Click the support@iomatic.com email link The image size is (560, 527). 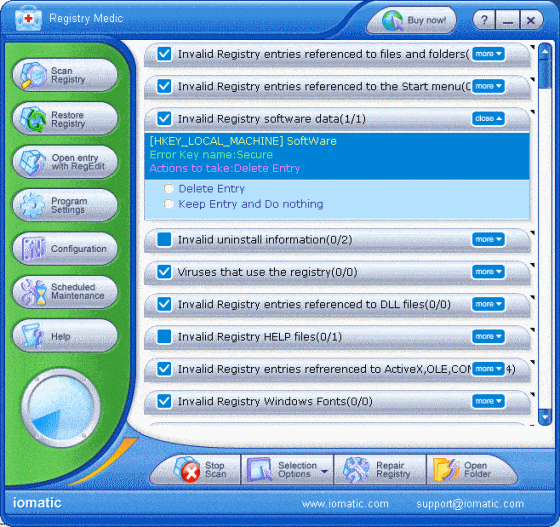coord(470,504)
